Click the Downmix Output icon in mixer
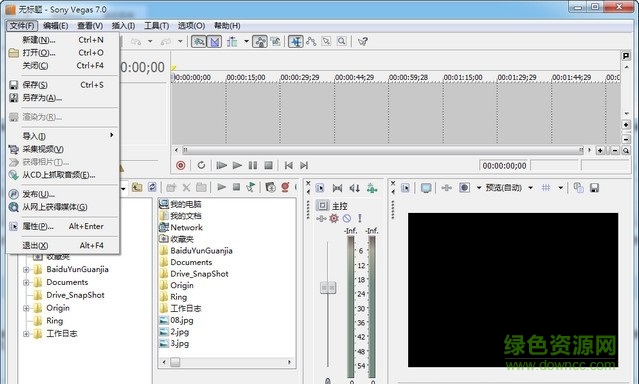The height and width of the screenshot is (384, 639). pos(337,188)
